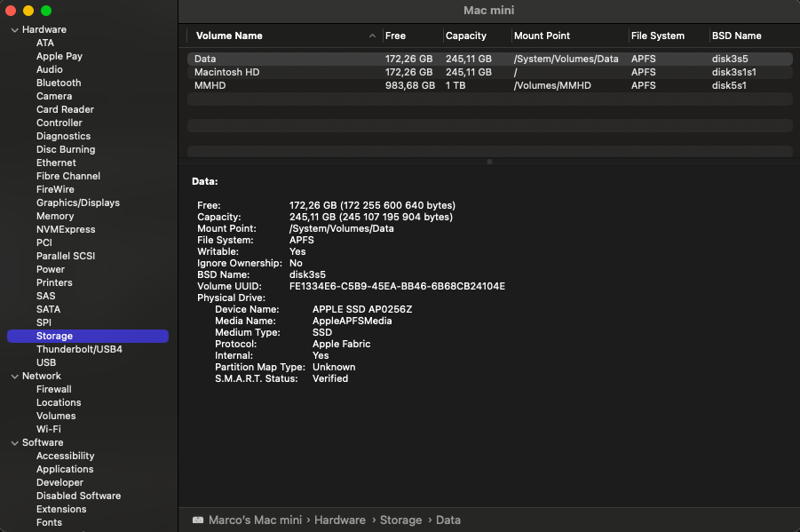Collapse the Software section chevron
800x532 pixels.
click(x=14, y=443)
